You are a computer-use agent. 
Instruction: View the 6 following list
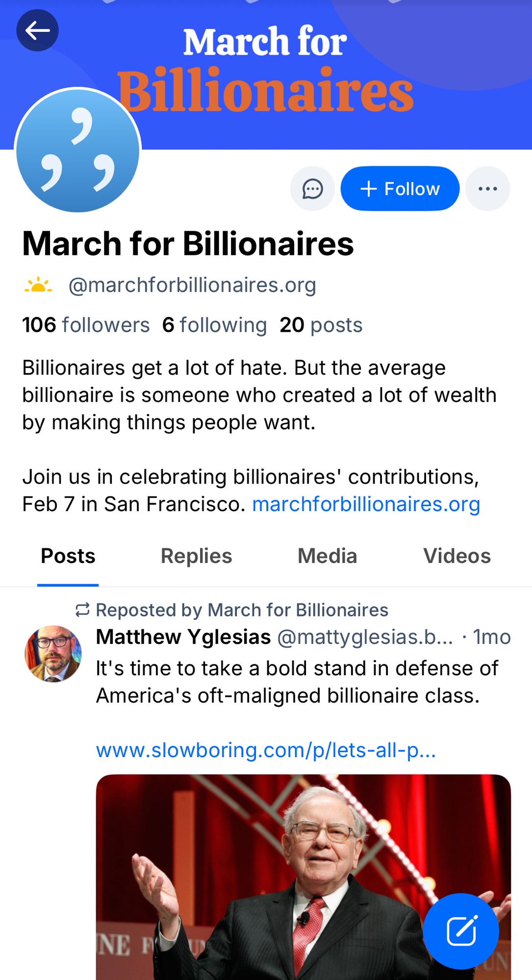coord(214,325)
